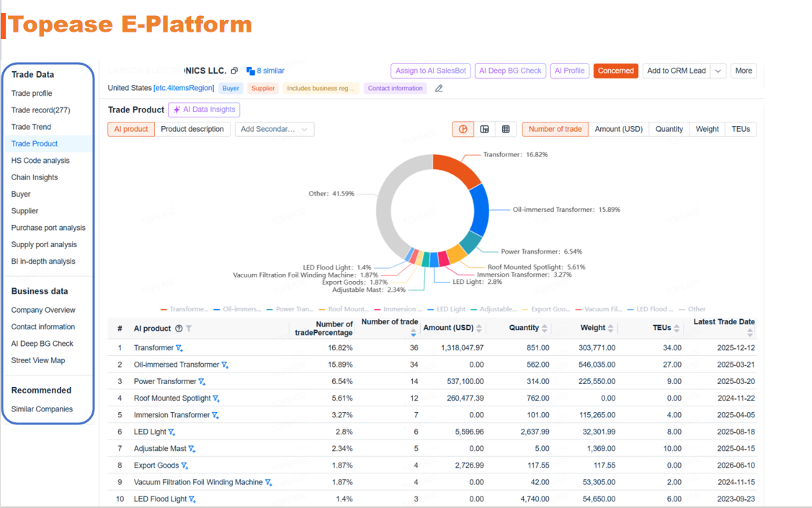Viewport: 812px width, 508px height.
Task: Open Chain Insights in sidebar
Action: tap(35, 177)
